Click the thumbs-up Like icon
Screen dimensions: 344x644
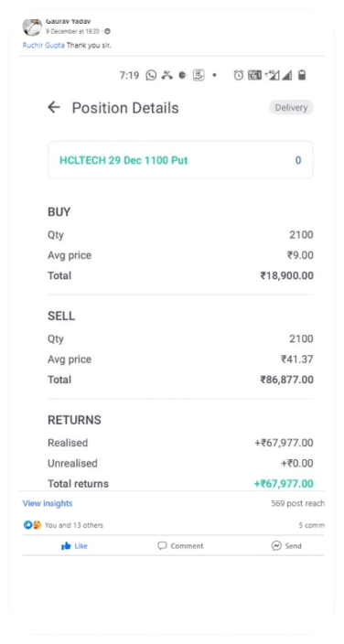coord(66,546)
